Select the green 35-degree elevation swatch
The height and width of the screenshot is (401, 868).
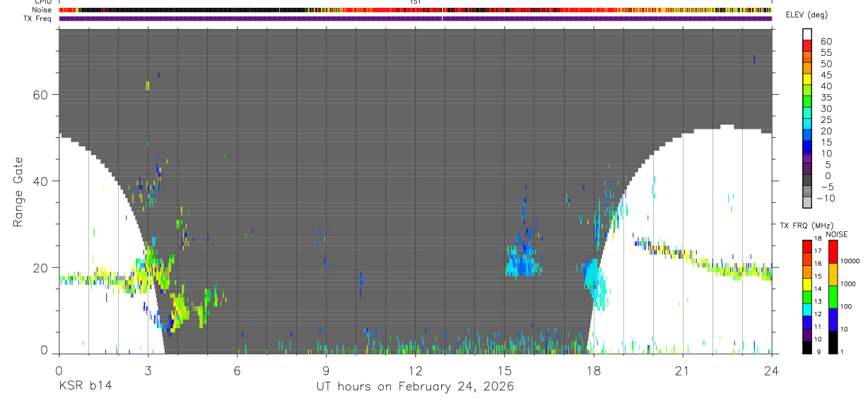(807, 101)
